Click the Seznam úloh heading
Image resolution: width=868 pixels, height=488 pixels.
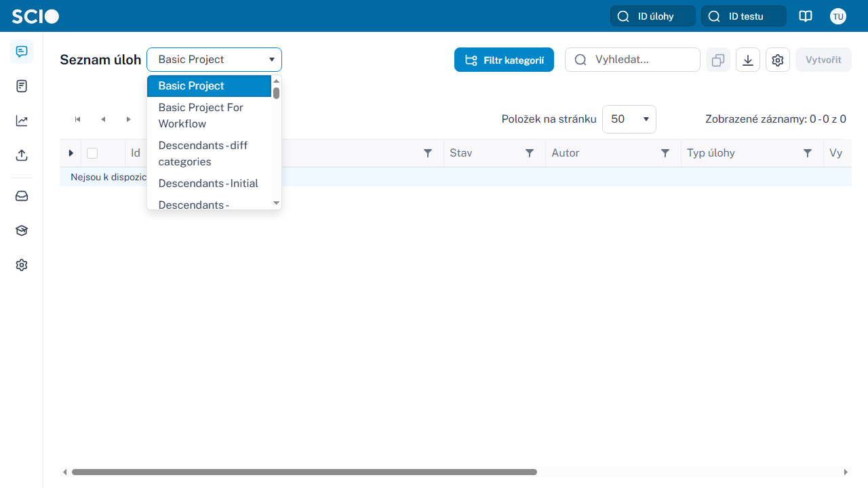(x=100, y=60)
